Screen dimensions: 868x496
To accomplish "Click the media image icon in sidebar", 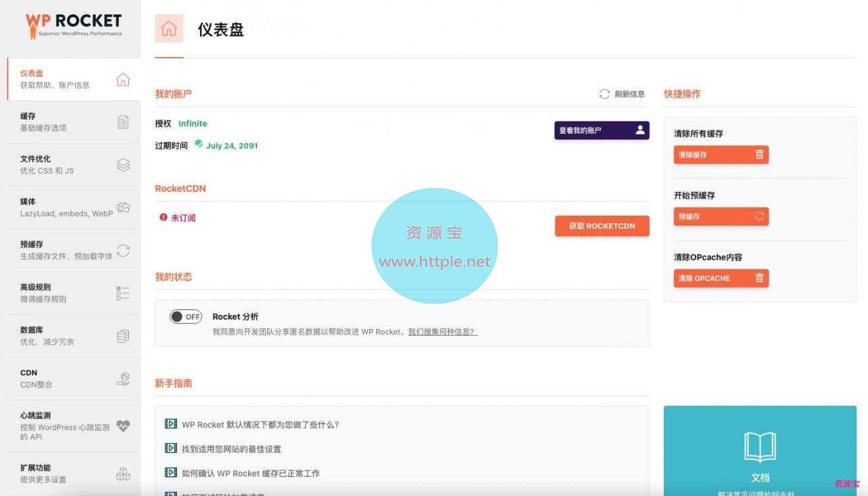I will pos(123,208).
